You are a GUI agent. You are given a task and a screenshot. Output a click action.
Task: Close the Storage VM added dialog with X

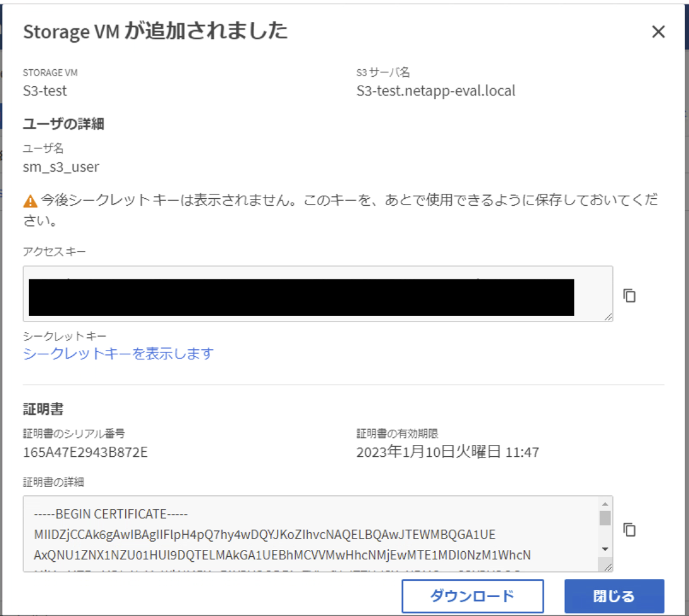click(658, 32)
